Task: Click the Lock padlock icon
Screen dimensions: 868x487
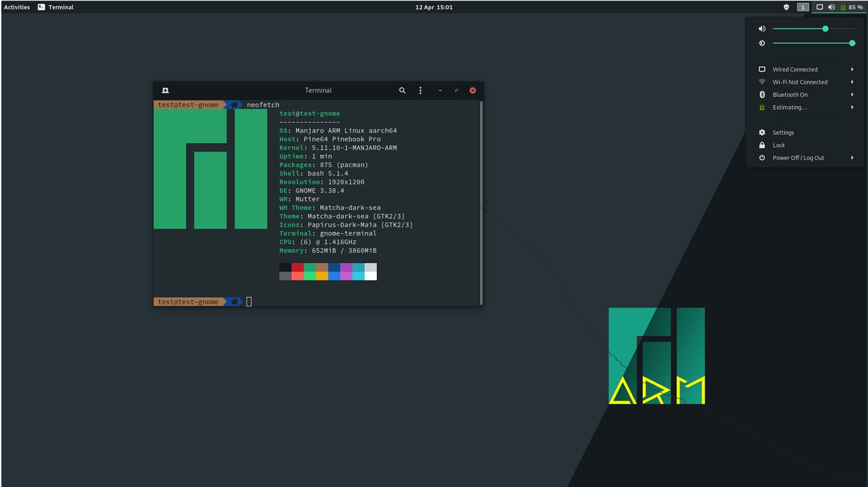Action: [x=762, y=145]
